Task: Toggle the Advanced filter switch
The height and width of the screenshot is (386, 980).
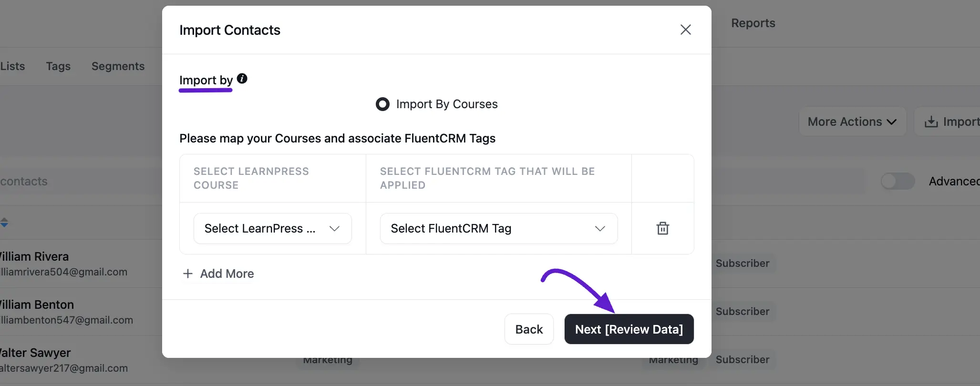Action: (897, 181)
